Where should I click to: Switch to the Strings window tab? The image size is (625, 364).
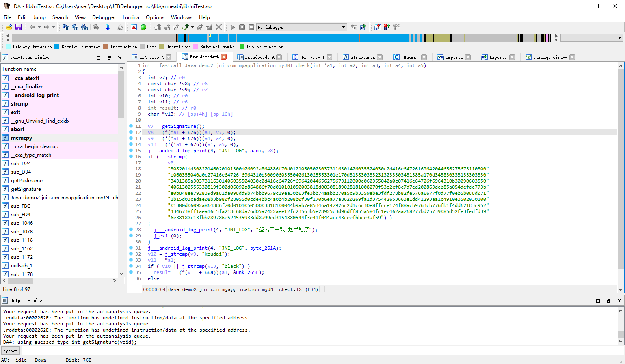pos(550,57)
